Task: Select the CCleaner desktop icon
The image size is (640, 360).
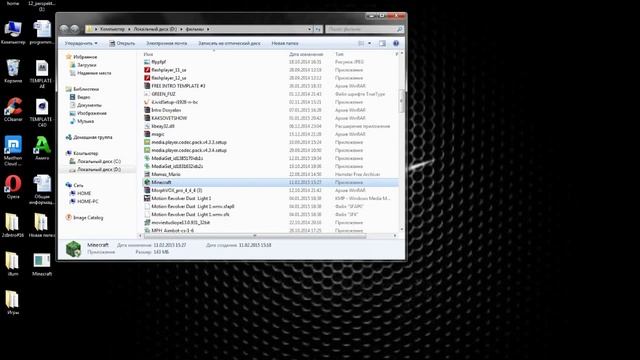Action: (13, 109)
